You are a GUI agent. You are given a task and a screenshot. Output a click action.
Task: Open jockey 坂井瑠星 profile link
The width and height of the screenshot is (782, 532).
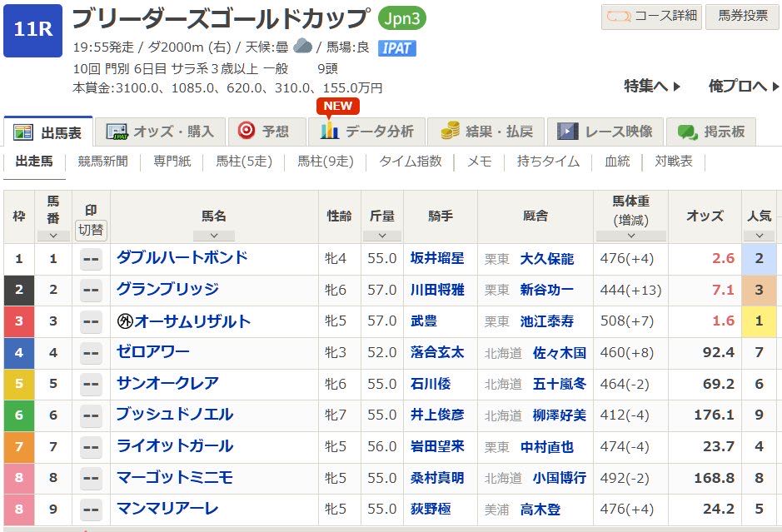click(x=437, y=258)
